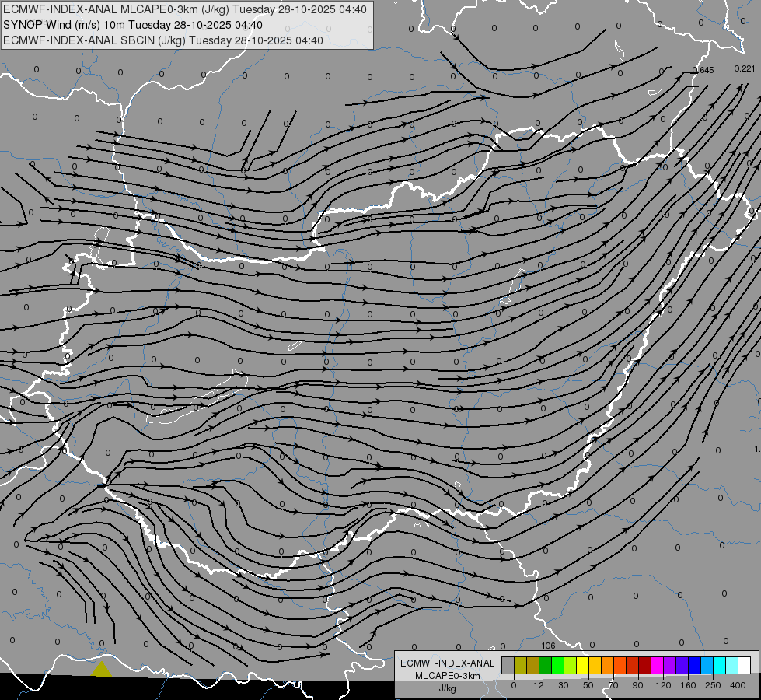
Task: Click the cyan legend swatch
Action: [720, 665]
